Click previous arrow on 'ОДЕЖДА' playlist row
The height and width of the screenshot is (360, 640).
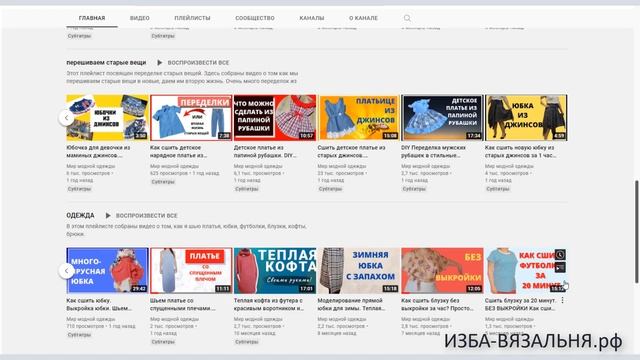(67, 271)
